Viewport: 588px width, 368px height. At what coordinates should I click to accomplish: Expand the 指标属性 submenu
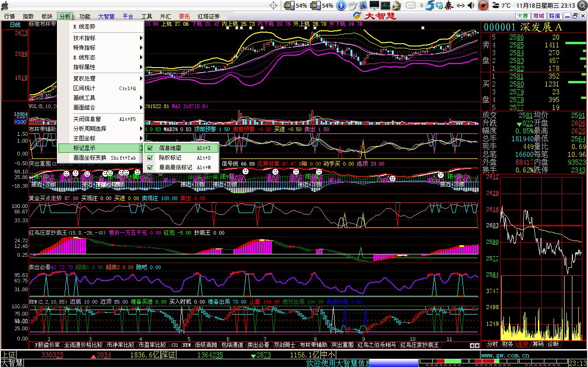[101, 67]
